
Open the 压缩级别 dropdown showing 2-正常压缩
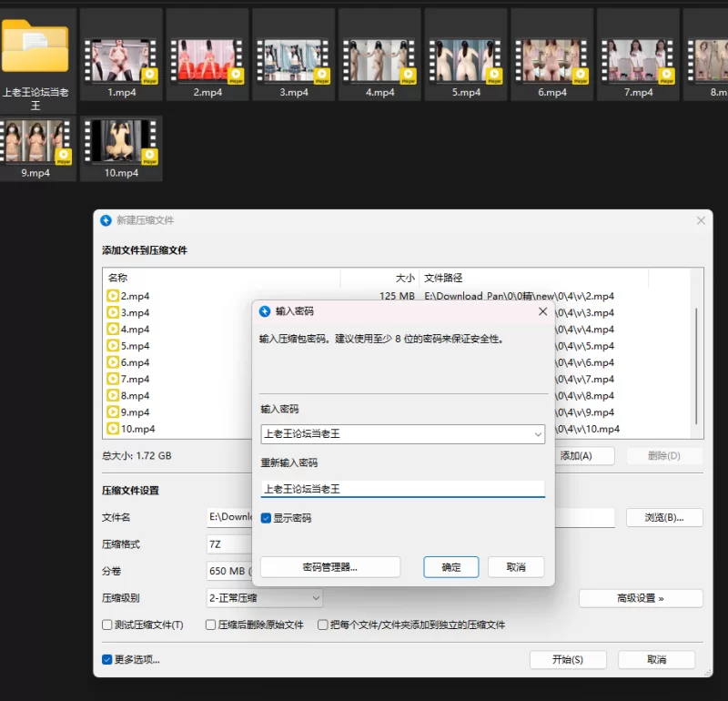265,598
